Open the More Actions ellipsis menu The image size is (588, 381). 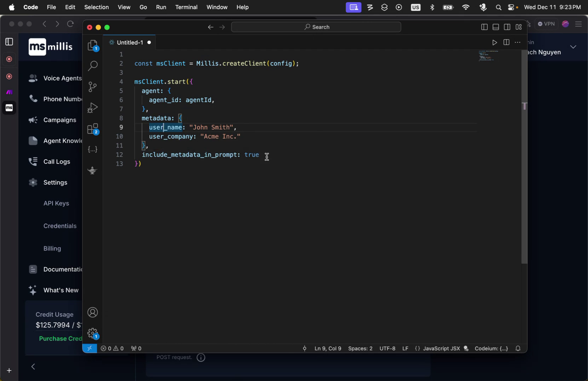(518, 42)
